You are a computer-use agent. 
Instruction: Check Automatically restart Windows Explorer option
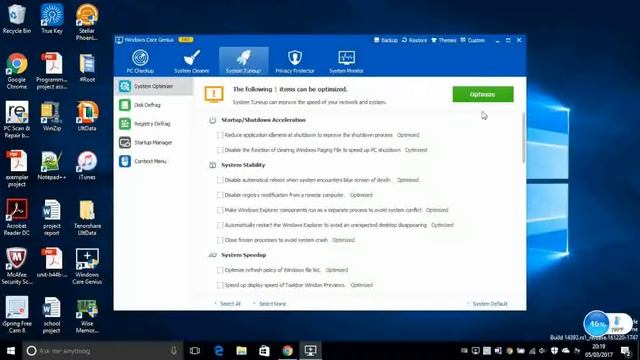point(220,225)
